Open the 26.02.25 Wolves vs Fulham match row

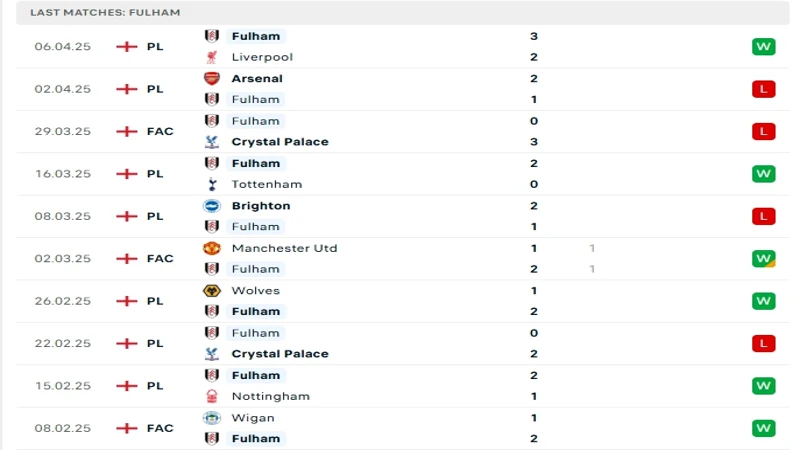(x=403, y=301)
